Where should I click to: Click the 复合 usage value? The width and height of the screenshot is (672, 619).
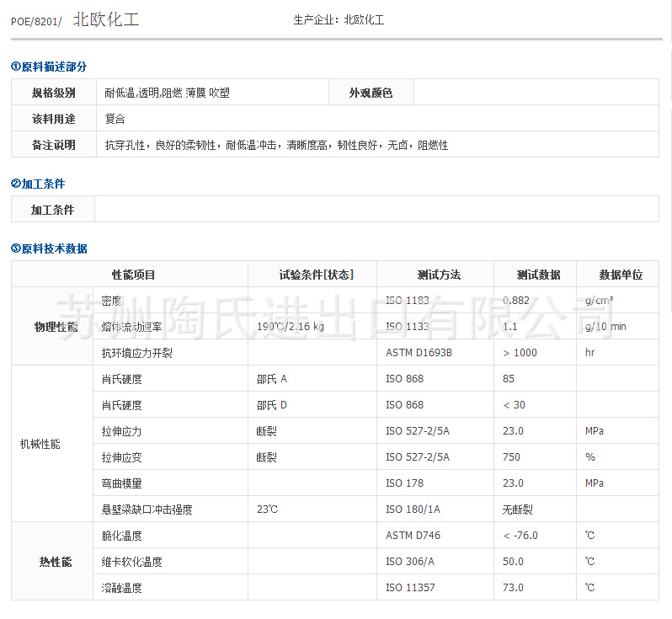tap(115, 119)
